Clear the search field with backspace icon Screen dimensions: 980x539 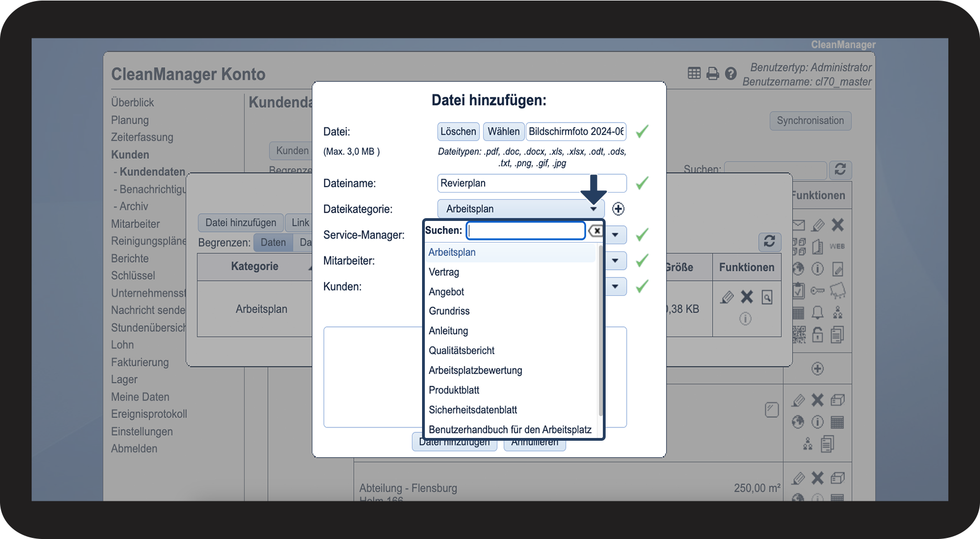tap(596, 231)
